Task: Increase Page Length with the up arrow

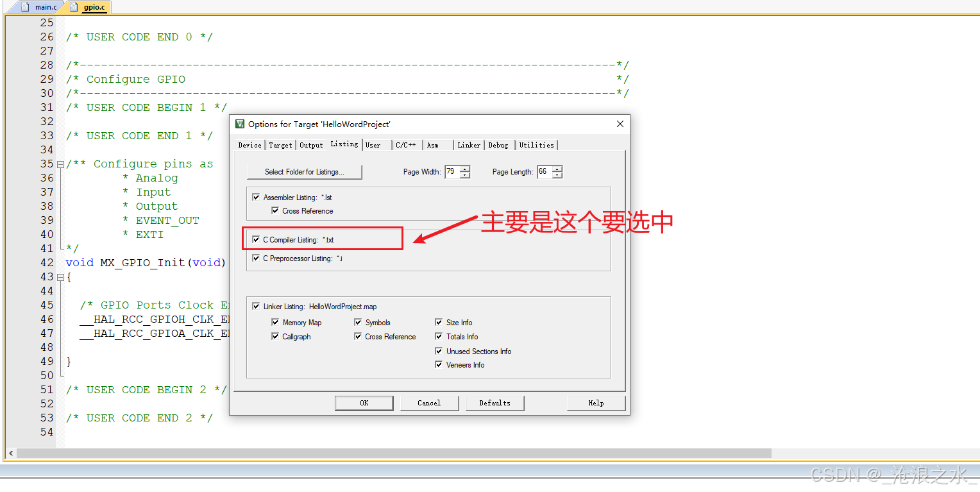Action: [557, 169]
